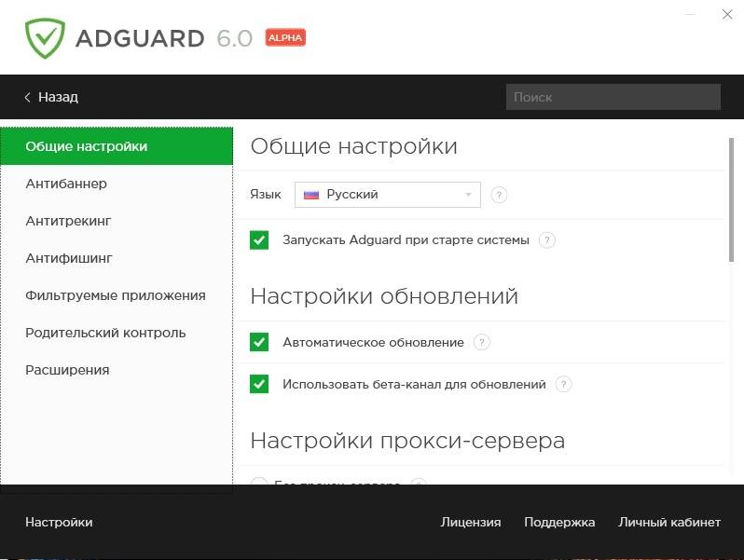Open Фильтруемые приложения section

(116, 295)
